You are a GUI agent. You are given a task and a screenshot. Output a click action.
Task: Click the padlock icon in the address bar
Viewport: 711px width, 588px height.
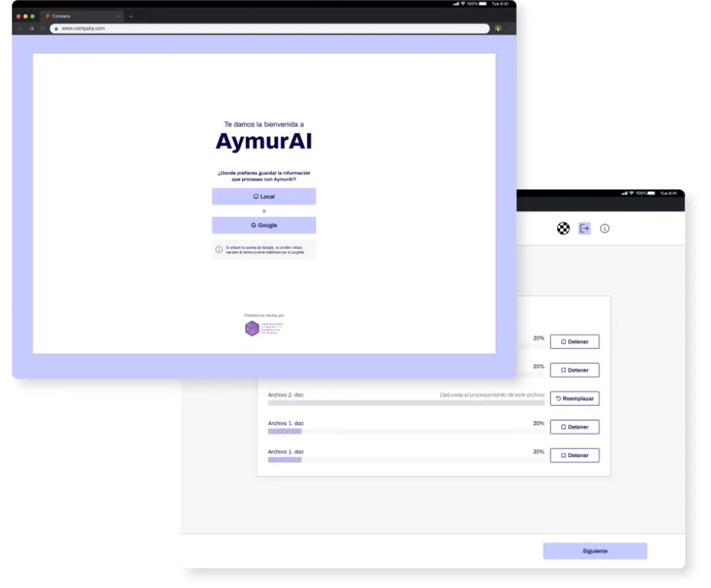[55, 28]
